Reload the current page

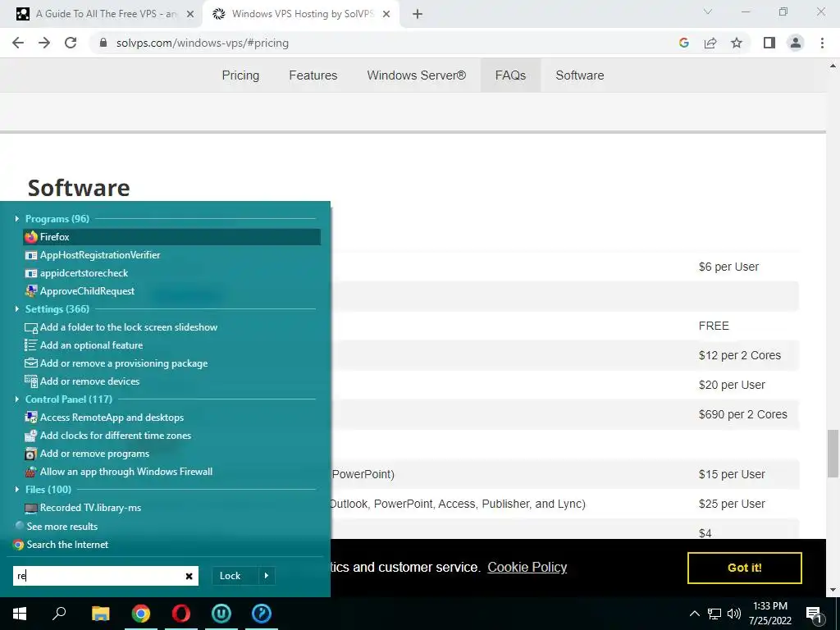71,43
